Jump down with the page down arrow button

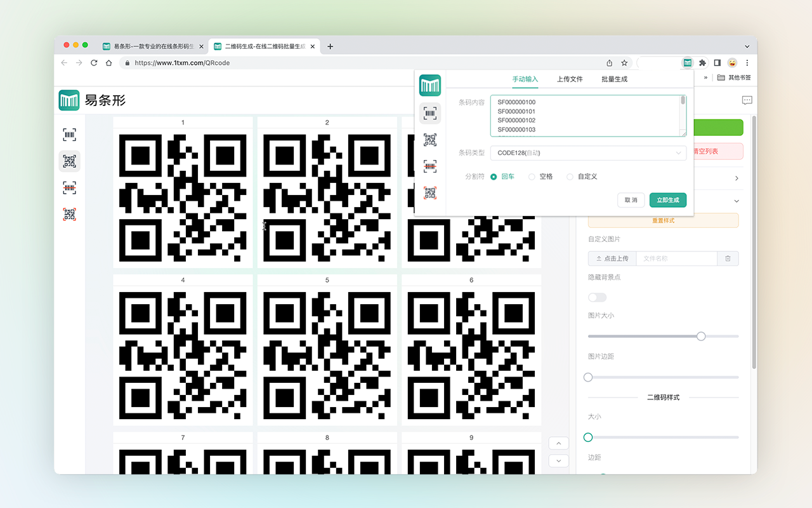558,461
